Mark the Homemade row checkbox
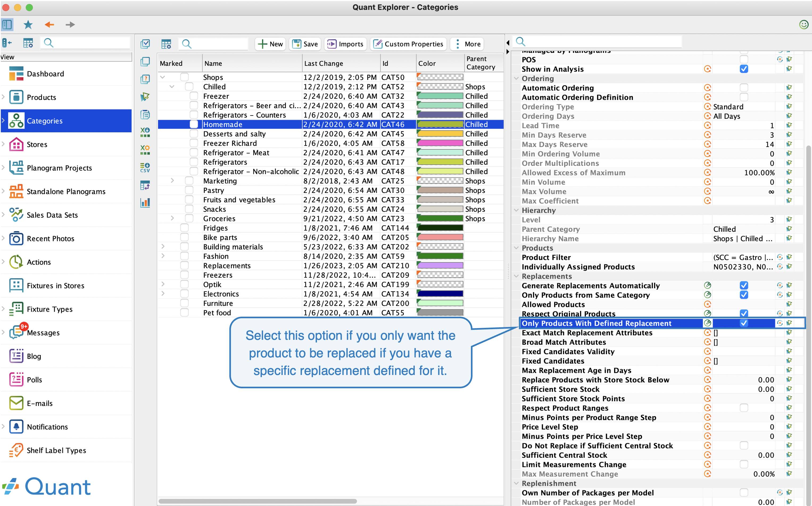The image size is (812, 506). (194, 124)
